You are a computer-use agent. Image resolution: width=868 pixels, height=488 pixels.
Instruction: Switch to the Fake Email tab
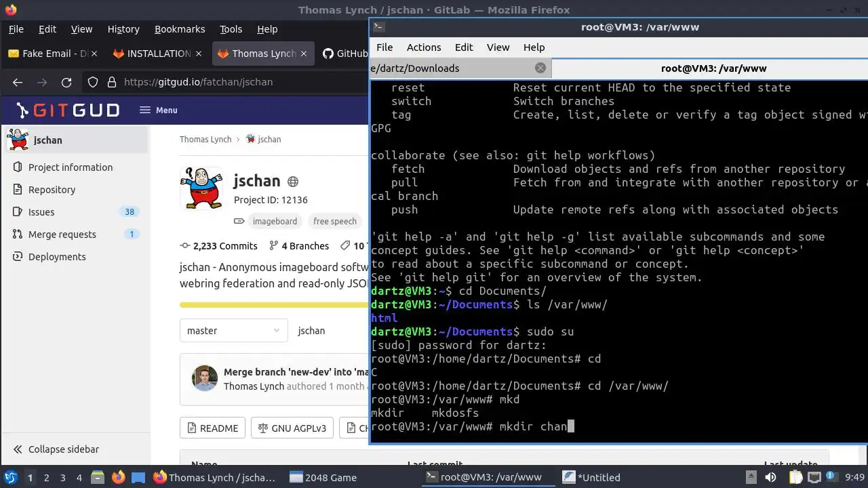[x=47, y=54]
